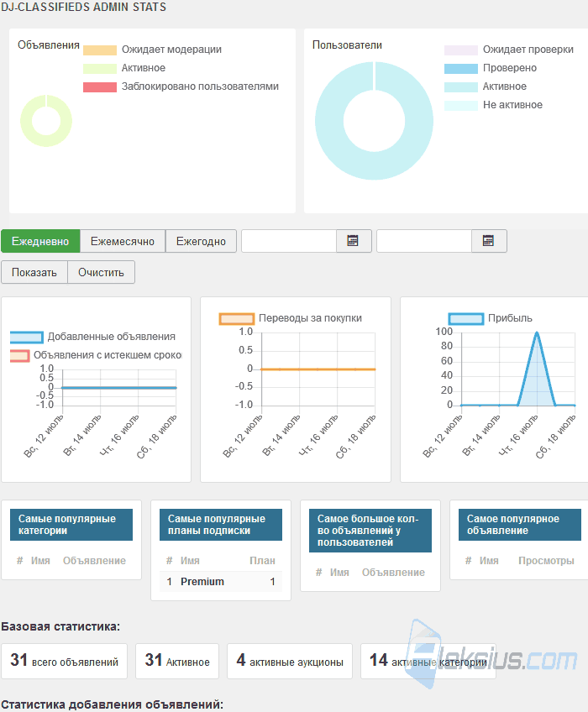This screenshot has width=588, height=712.
Task: Click the Очистить button
Action: click(x=101, y=272)
